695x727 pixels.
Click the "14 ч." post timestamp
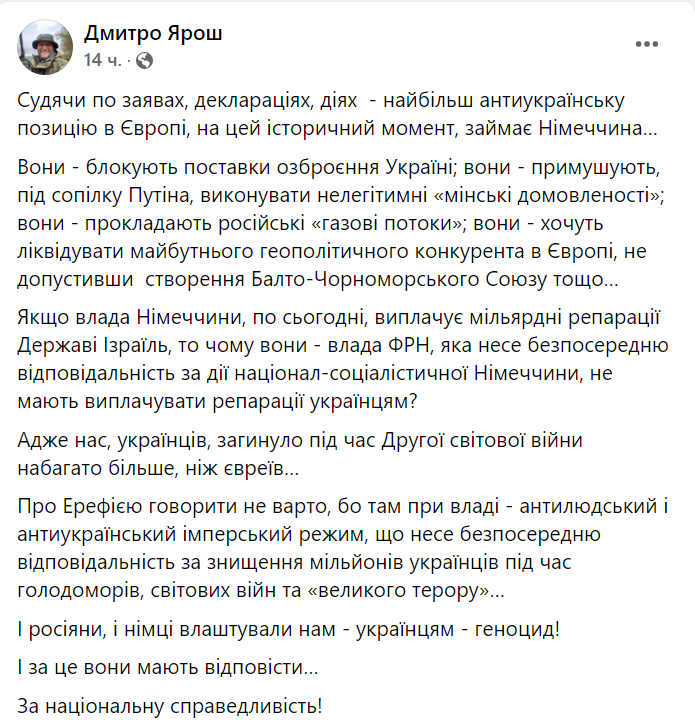click(x=102, y=60)
